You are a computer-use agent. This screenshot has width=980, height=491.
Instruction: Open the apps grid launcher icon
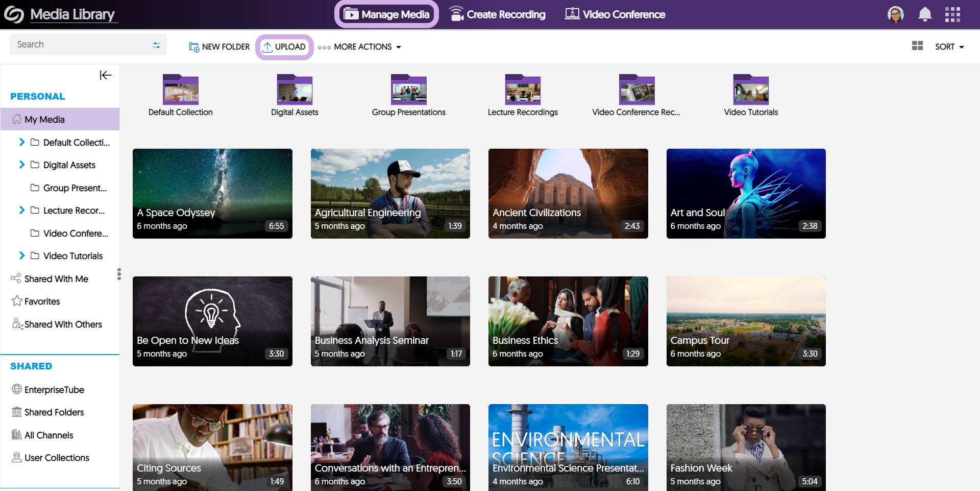coord(952,14)
